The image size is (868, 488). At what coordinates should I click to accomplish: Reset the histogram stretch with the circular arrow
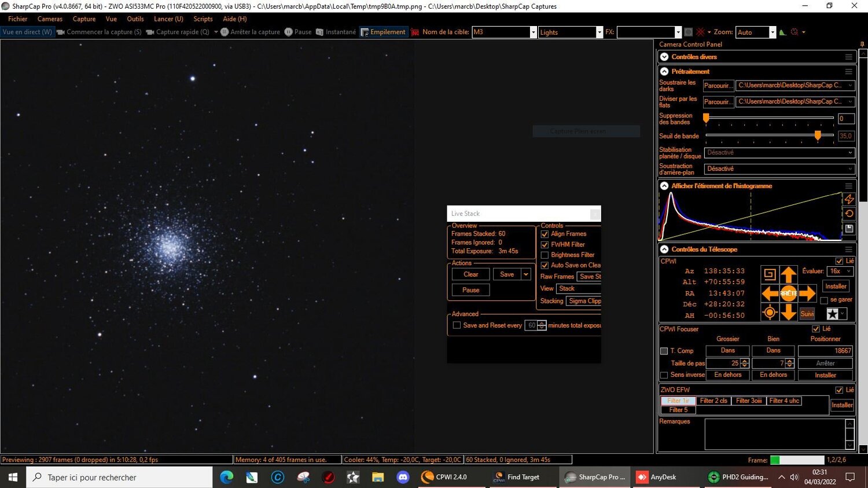tap(849, 214)
